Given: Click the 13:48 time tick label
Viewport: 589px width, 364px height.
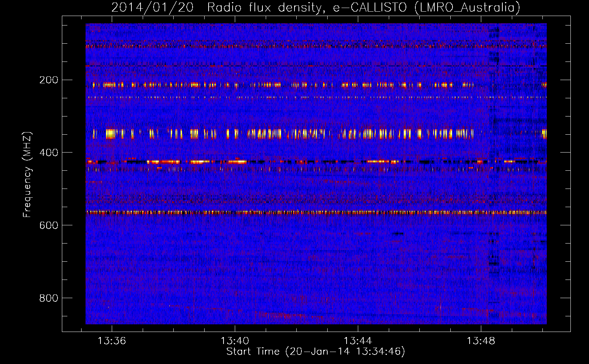Looking at the screenshot, I should coord(481,341).
